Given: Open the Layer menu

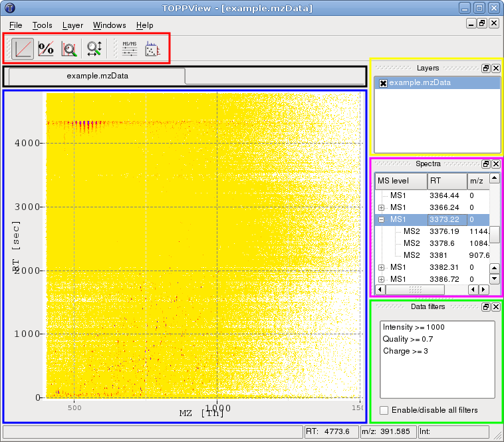Looking at the screenshot, I should (72, 25).
